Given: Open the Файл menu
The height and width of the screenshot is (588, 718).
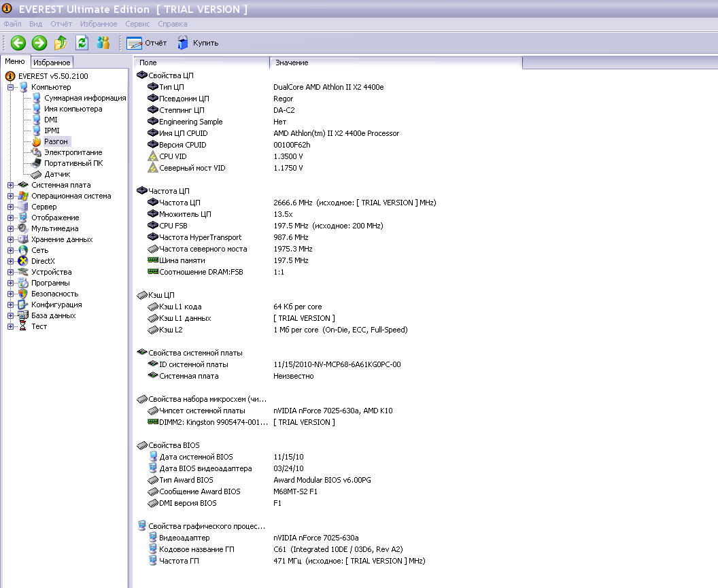Looking at the screenshot, I should click(12, 24).
